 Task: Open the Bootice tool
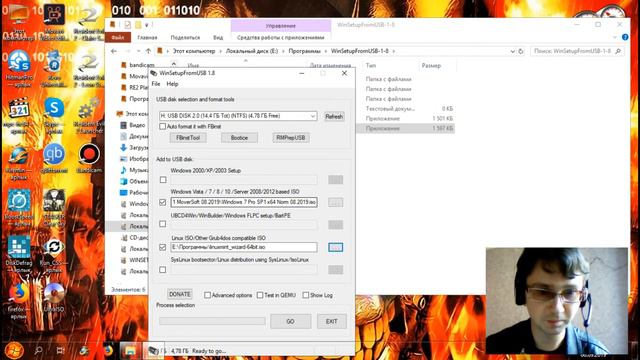pyautogui.click(x=239, y=138)
